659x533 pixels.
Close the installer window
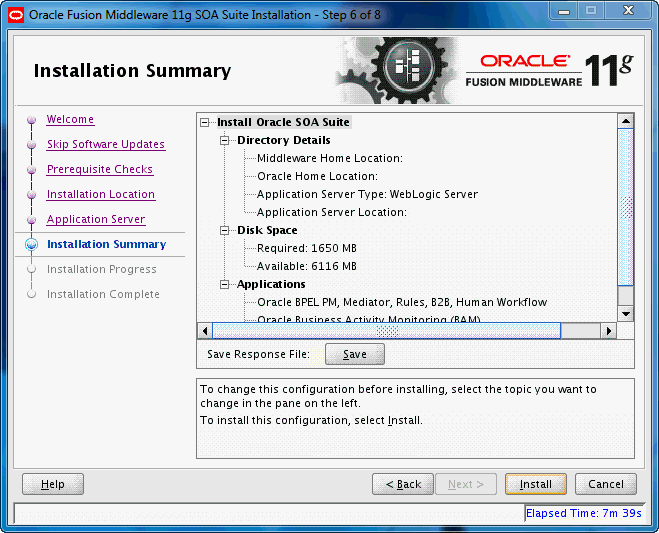click(628, 11)
